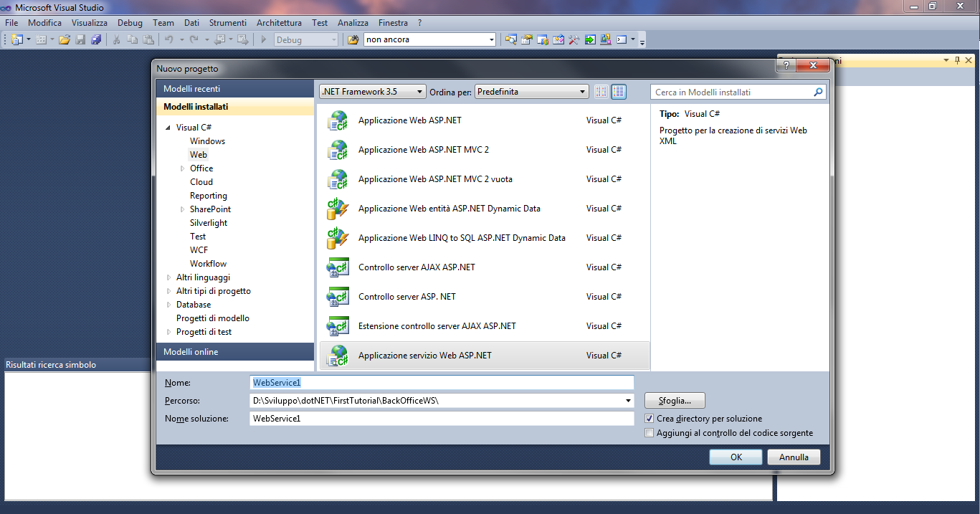
Task: Click the Redo arrow icon
Action: point(194,39)
